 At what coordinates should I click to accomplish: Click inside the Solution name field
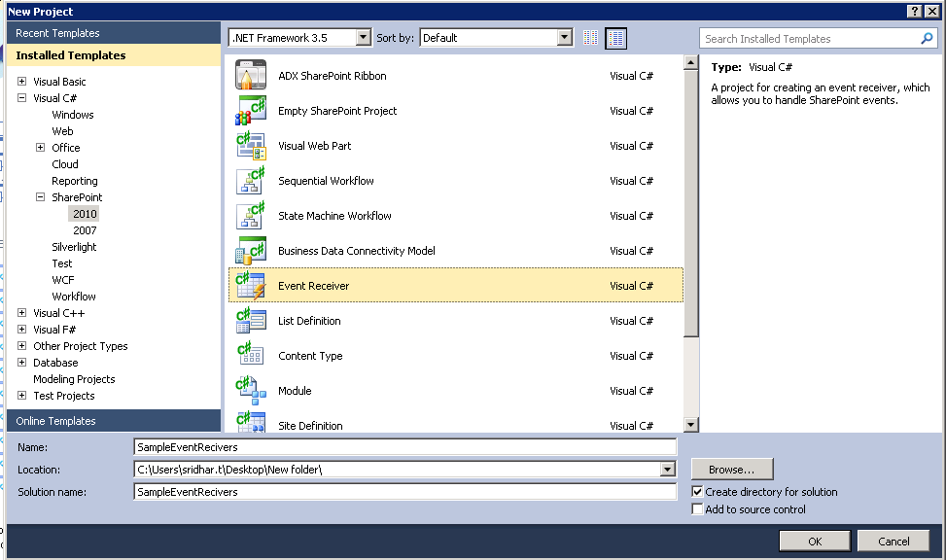point(389,492)
